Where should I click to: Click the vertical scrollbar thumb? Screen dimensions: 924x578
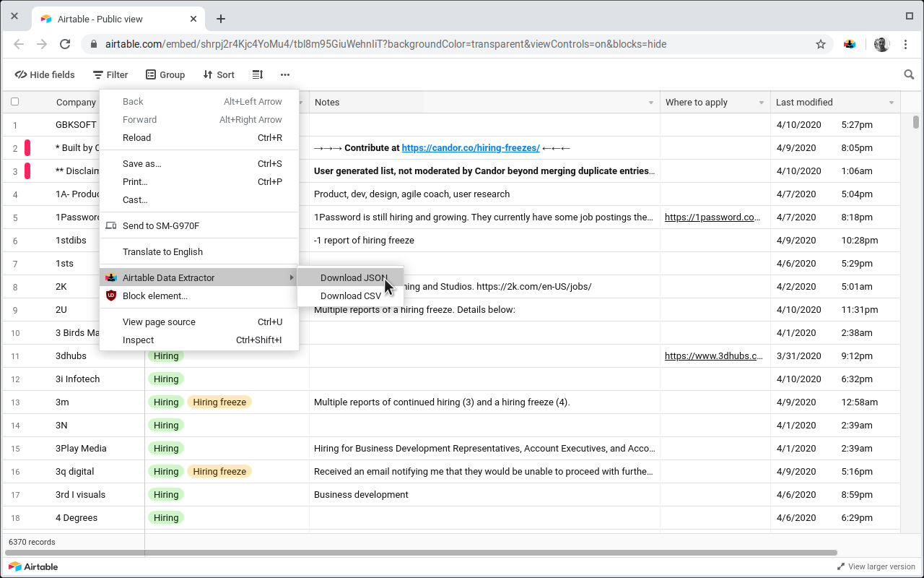pyautogui.click(x=916, y=122)
